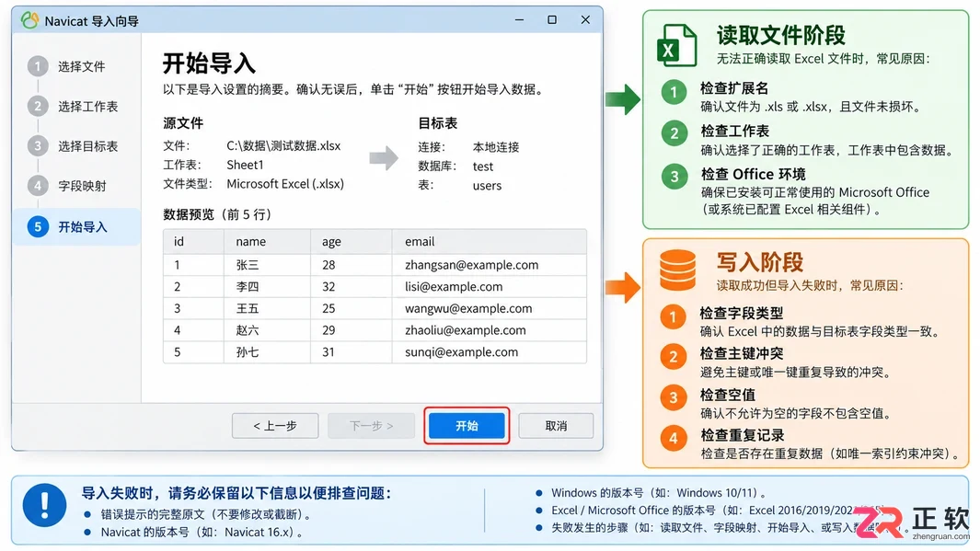Click the blue exclamation warning icon
This screenshot has width=980, height=551.
click(44, 505)
